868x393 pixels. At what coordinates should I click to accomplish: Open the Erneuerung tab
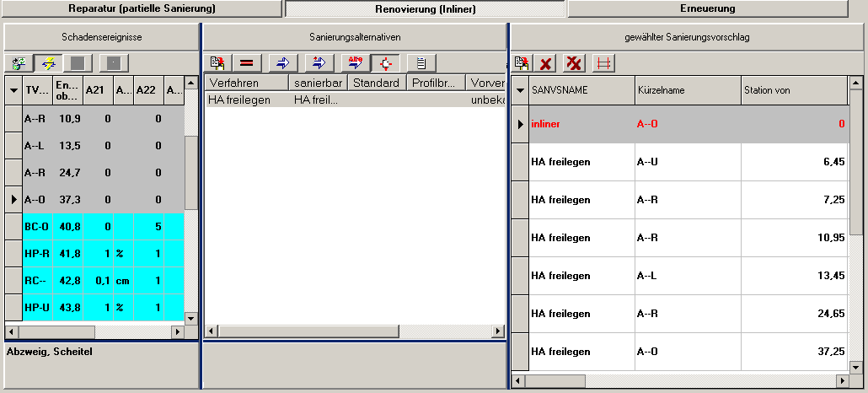[x=707, y=8]
